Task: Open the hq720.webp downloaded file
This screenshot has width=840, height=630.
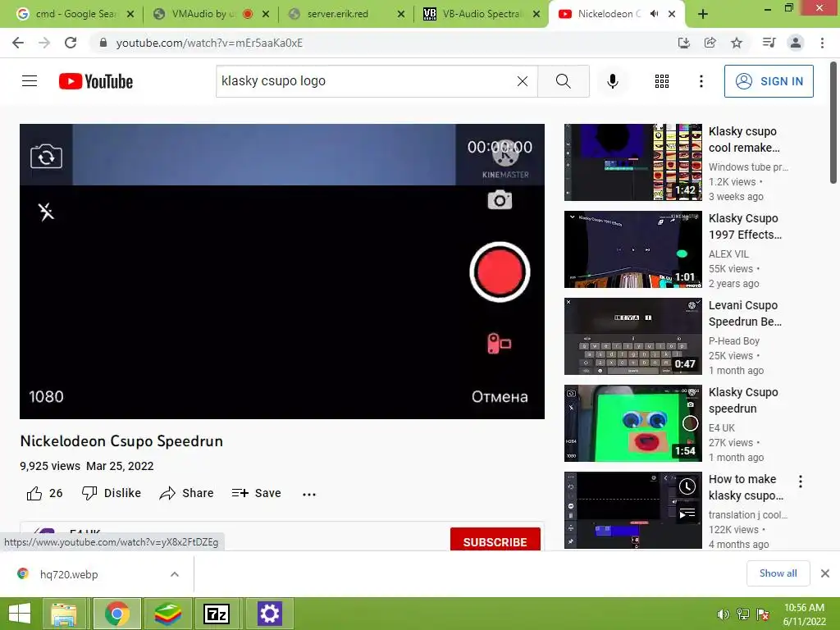Action: (x=69, y=574)
